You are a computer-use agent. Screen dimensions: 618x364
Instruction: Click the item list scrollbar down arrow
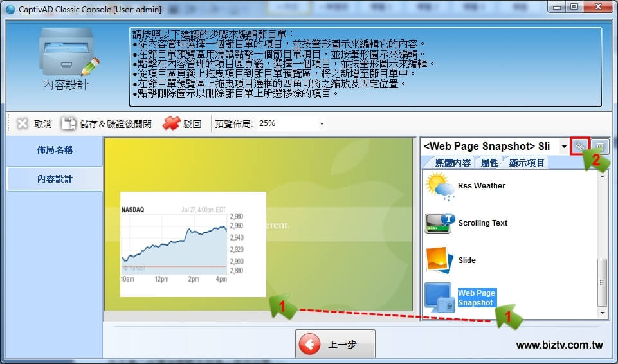603,313
